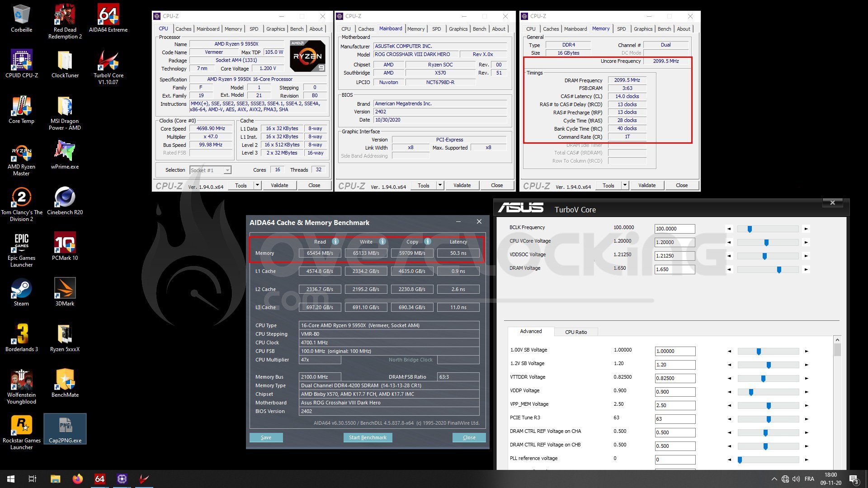Screen dimensions: 868x488
Task: Open SPD tab in the CPU-Z Memory window
Action: coord(622,29)
